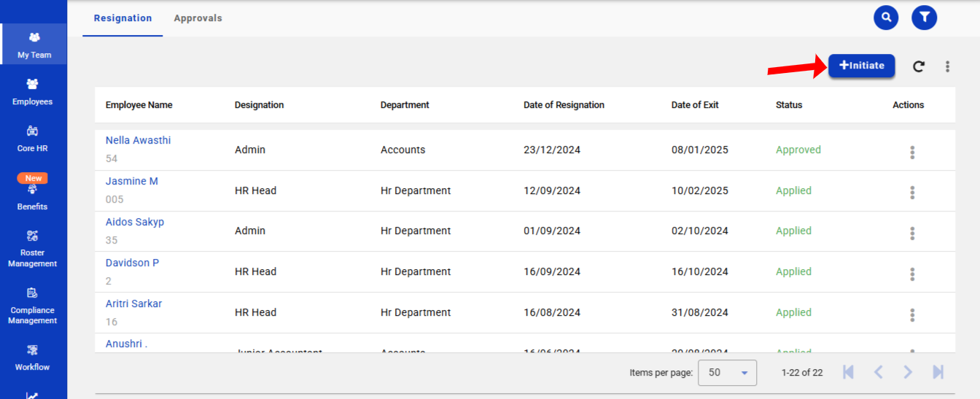Select the Resignation tab

pyautogui.click(x=122, y=18)
